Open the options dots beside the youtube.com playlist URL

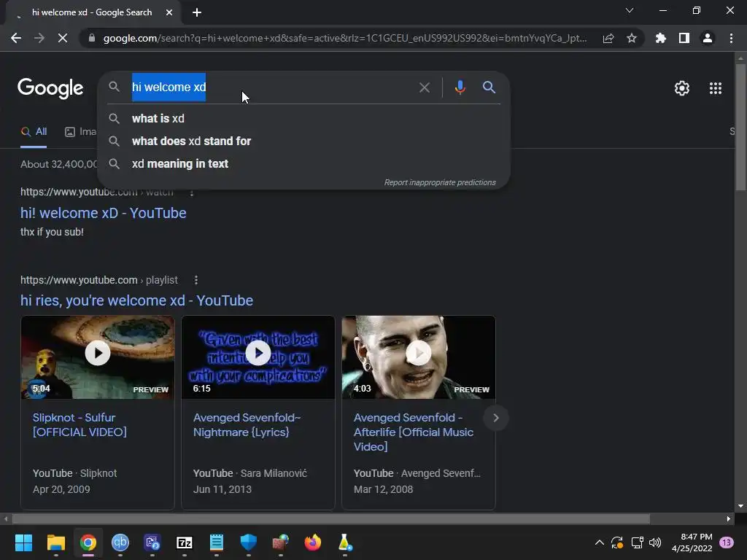click(196, 280)
